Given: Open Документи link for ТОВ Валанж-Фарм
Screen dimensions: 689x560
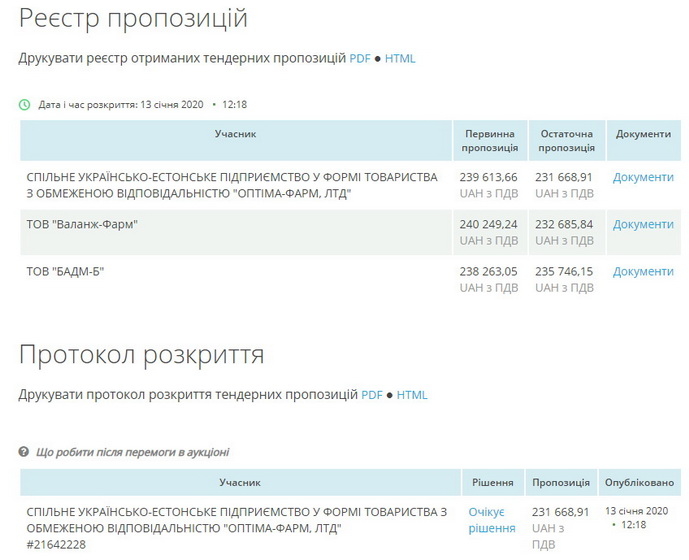Looking at the screenshot, I should [x=643, y=224].
